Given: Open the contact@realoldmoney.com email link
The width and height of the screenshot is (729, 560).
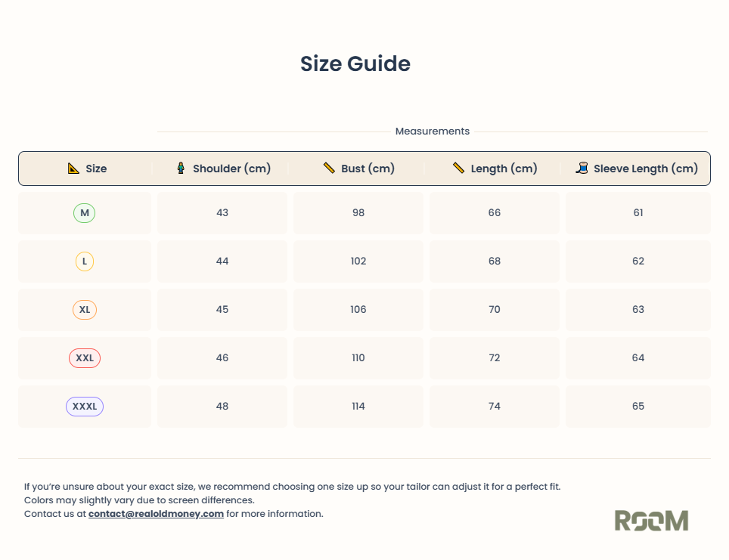Looking at the screenshot, I should click(x=157, y=514).
